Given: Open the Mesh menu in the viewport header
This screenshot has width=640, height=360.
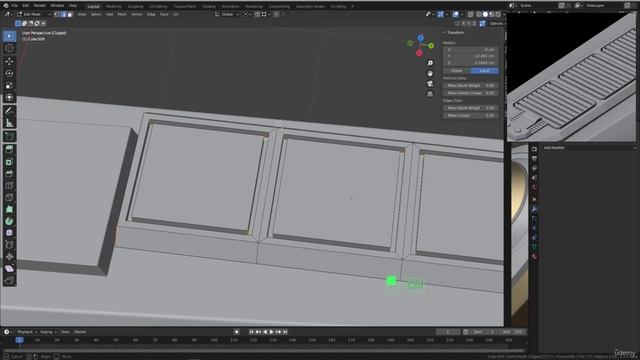Looking at the screenshot, I should click(122, 14).
